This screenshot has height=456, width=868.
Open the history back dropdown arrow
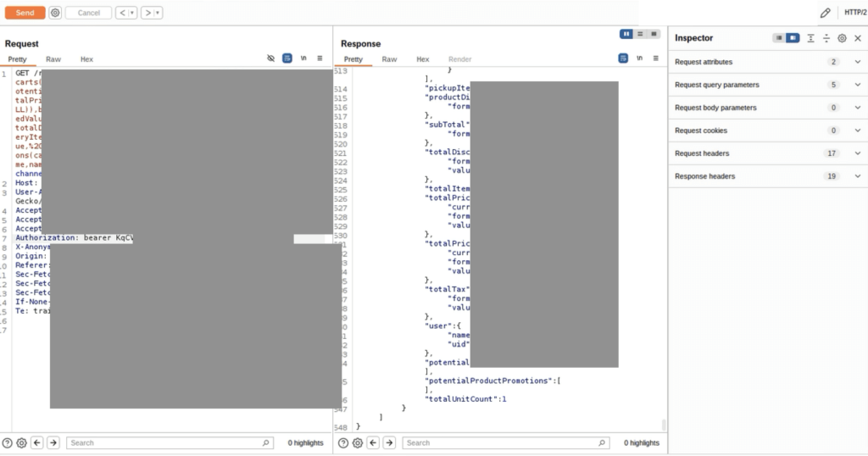pos(132,13)
